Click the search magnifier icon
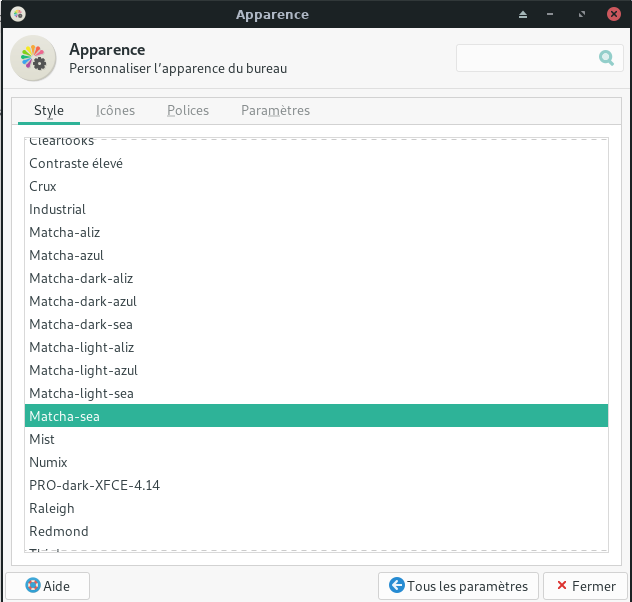 pyautogui.click(x=605, y=58)
